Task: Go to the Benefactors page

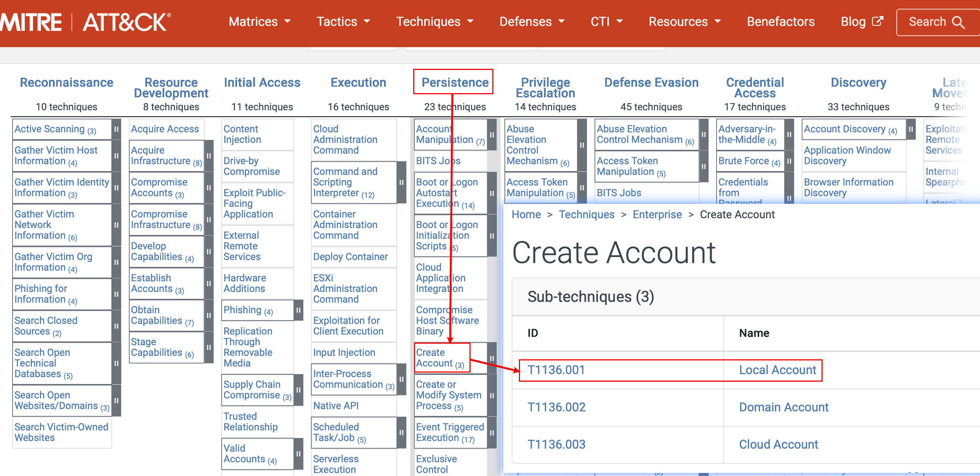Action: [x=781, y=22]
